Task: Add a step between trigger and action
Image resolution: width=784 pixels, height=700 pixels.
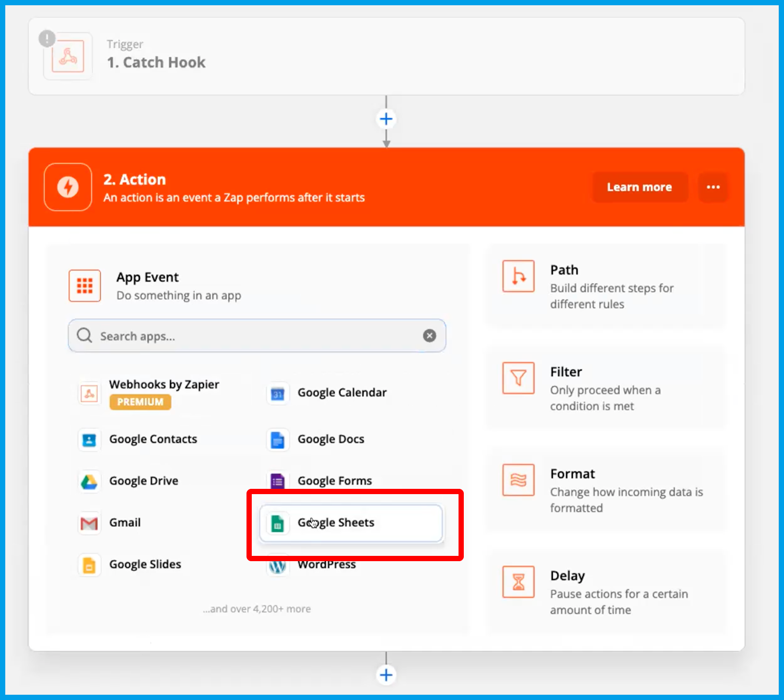Action: 386,119
